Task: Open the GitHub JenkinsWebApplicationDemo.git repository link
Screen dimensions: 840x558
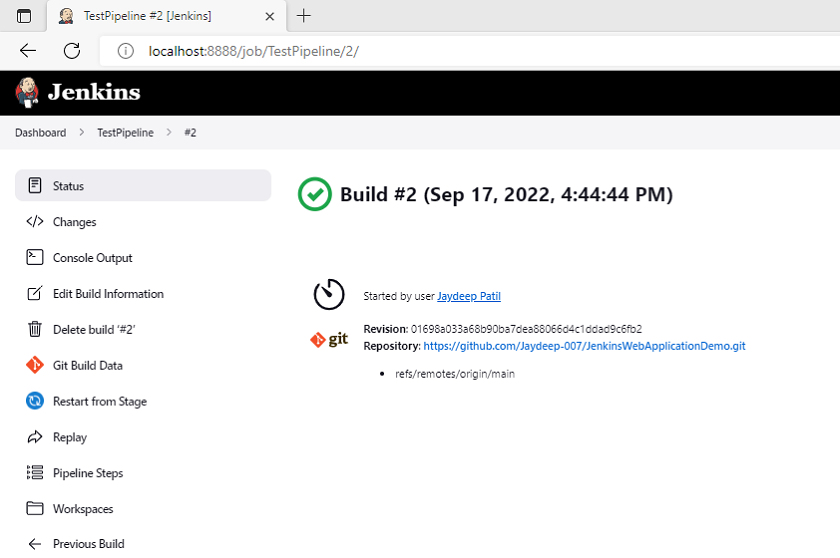Action: [x=584, y=345]
